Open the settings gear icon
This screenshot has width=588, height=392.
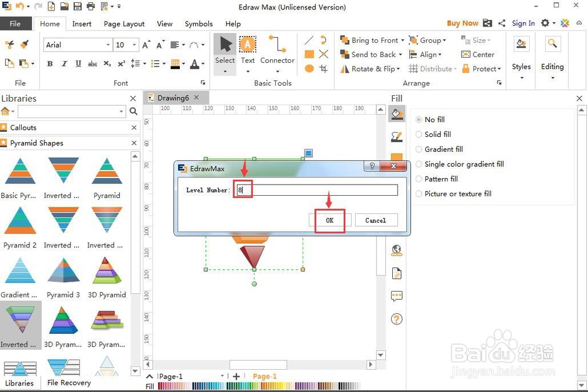tap(545, 24)
